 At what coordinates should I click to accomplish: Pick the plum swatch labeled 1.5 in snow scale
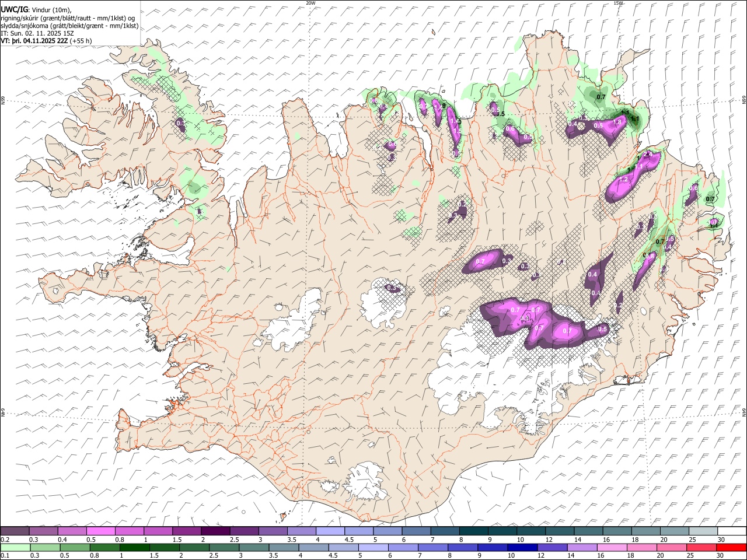point(187,531)
